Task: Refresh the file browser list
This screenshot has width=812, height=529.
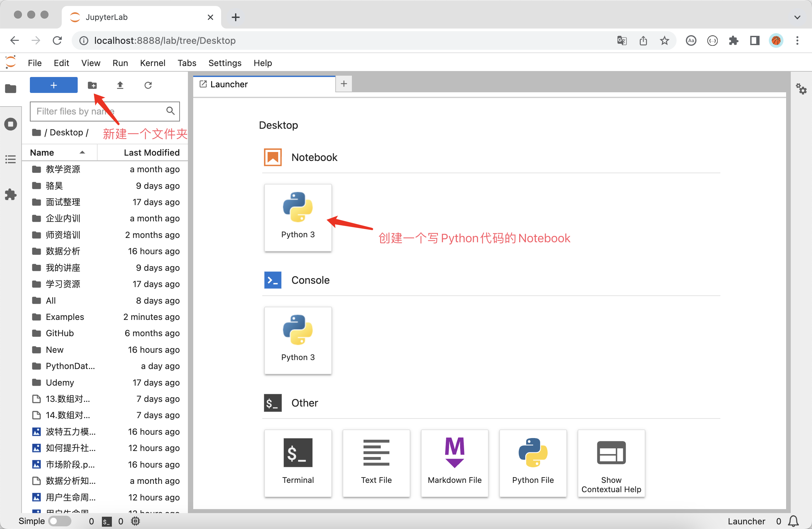Action: [x=148, y=85]
